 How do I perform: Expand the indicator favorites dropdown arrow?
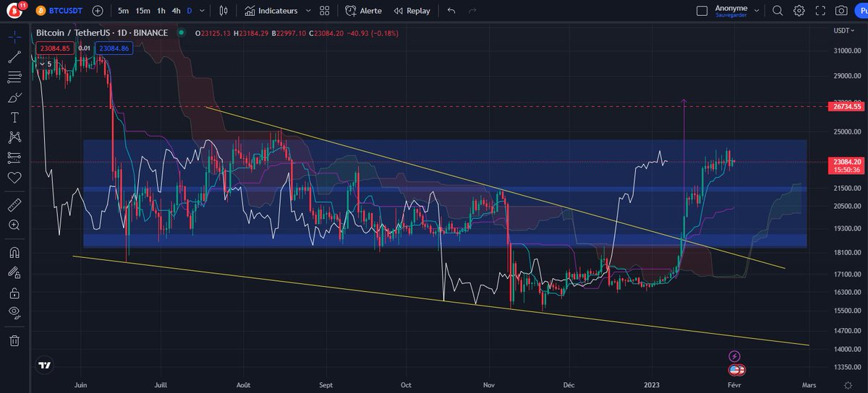pos(308,11)
